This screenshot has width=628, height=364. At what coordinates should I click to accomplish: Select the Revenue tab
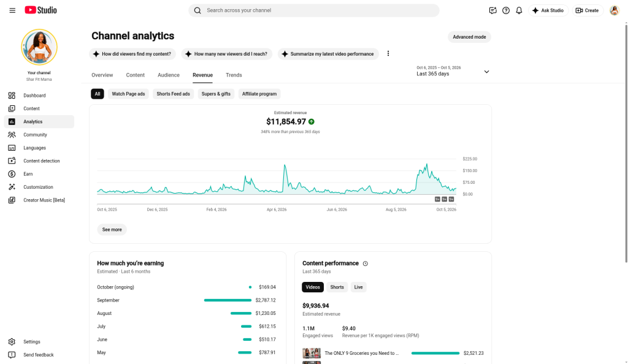(x=202, y=75)
